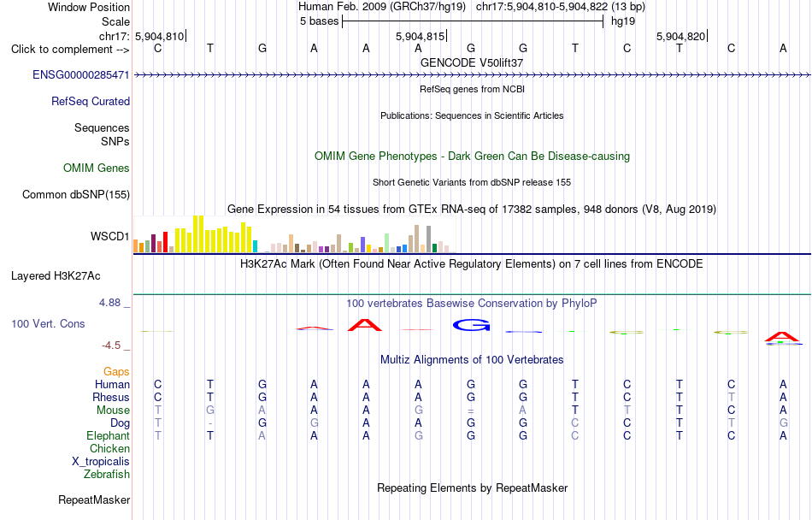Click the -4.5 PhyloP lower scale value
Image resolution: width=812 pixels, height=520 pixels.
pos(111,346)
